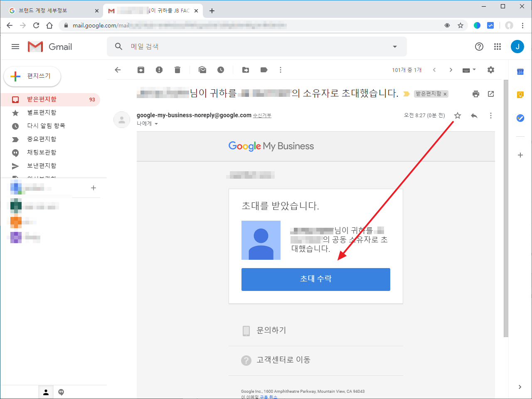
Task: Go to Chrome home page icon
Action: point(49,25)
